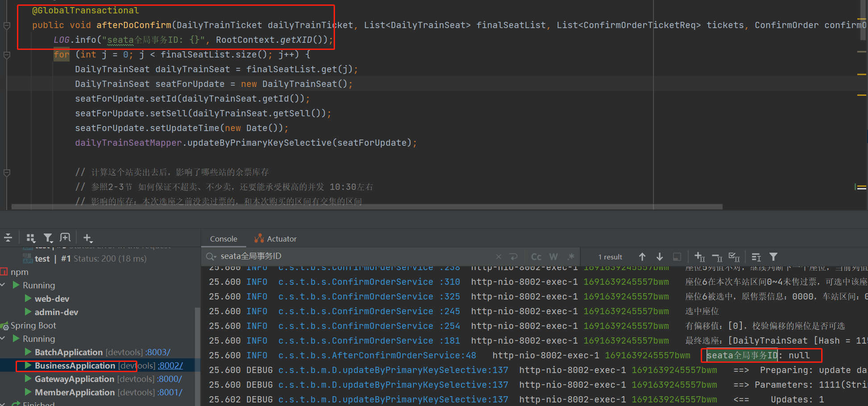868x406 pixels.
Task: Switch to the Actuator tab
Action: (x=275, y=239)
